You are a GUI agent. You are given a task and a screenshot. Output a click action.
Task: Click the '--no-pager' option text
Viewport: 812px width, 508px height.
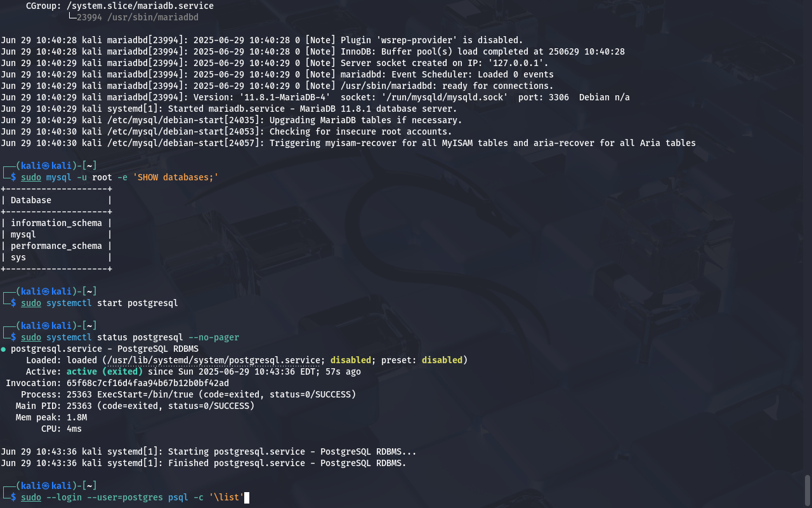click(x=214, y=337)
